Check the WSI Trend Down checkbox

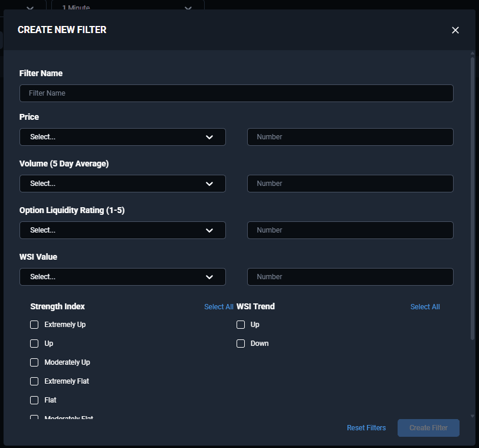(241, 344)
